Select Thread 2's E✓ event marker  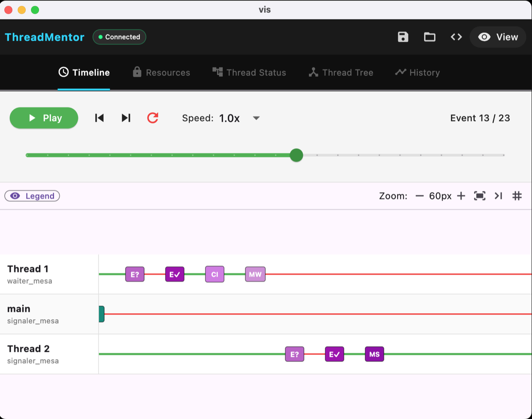click(334, 354)
